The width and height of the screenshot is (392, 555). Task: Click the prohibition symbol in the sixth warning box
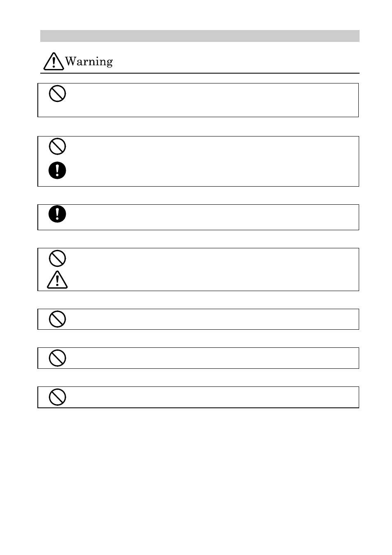[x=58, y=358]
